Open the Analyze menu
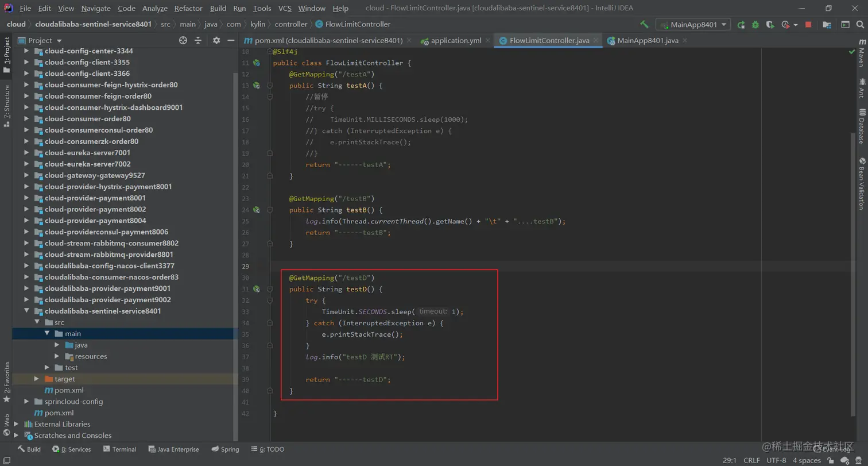Screen dimensions: 868x466 (x=154, y=8)
